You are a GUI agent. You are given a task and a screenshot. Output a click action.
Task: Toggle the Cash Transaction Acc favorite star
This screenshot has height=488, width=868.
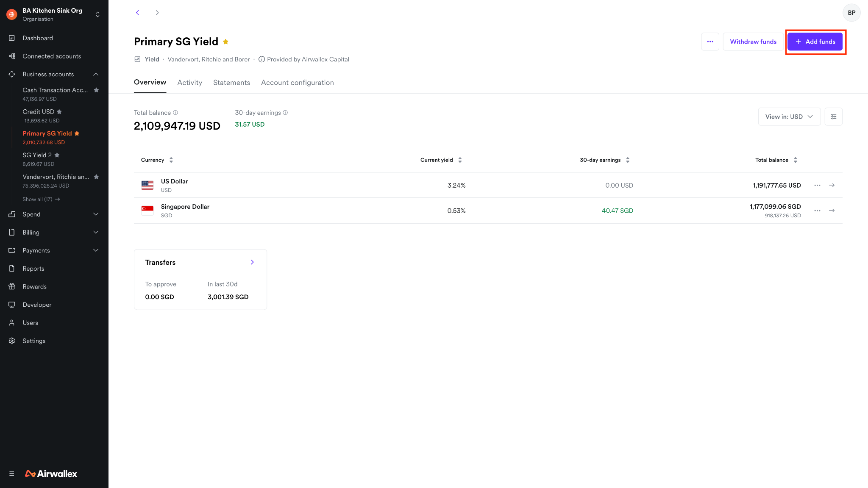point(96,90)
